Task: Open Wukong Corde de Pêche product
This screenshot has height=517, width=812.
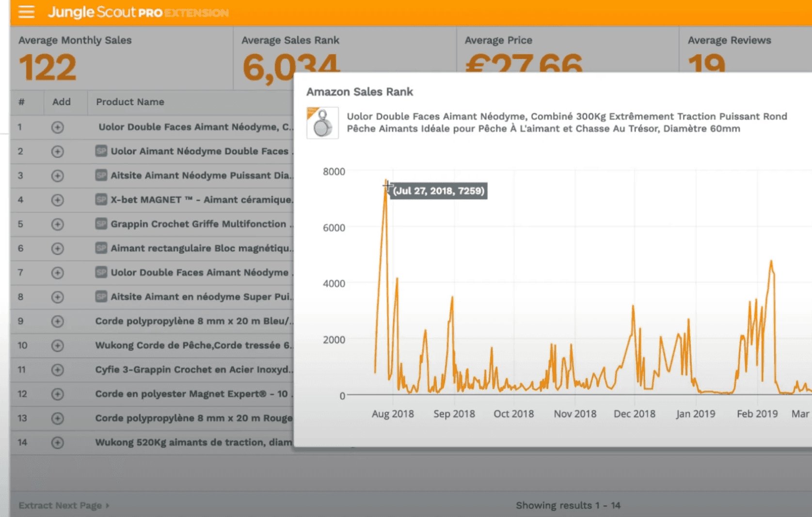Action: 194,345
